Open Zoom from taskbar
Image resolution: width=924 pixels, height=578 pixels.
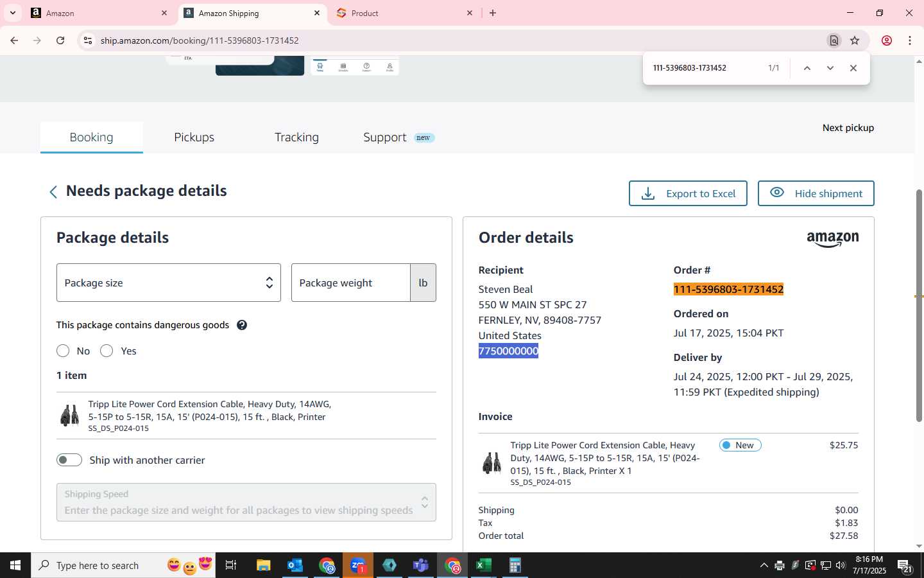coord(358,565)
